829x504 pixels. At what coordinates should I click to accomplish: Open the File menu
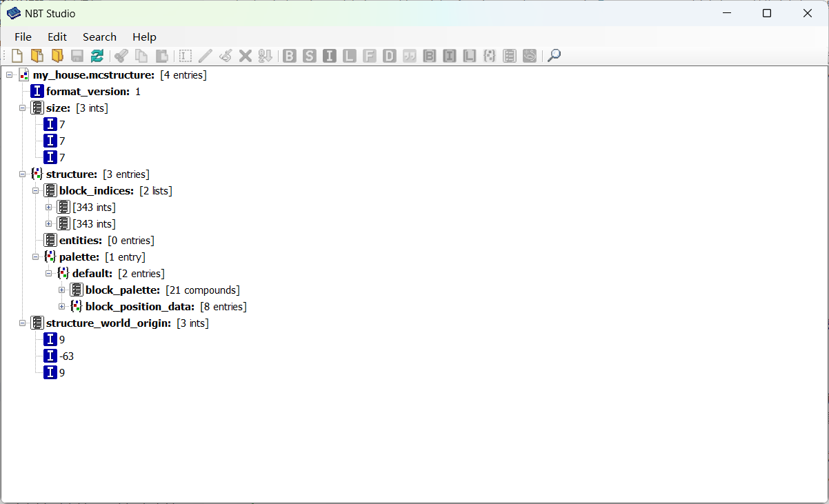23,37
